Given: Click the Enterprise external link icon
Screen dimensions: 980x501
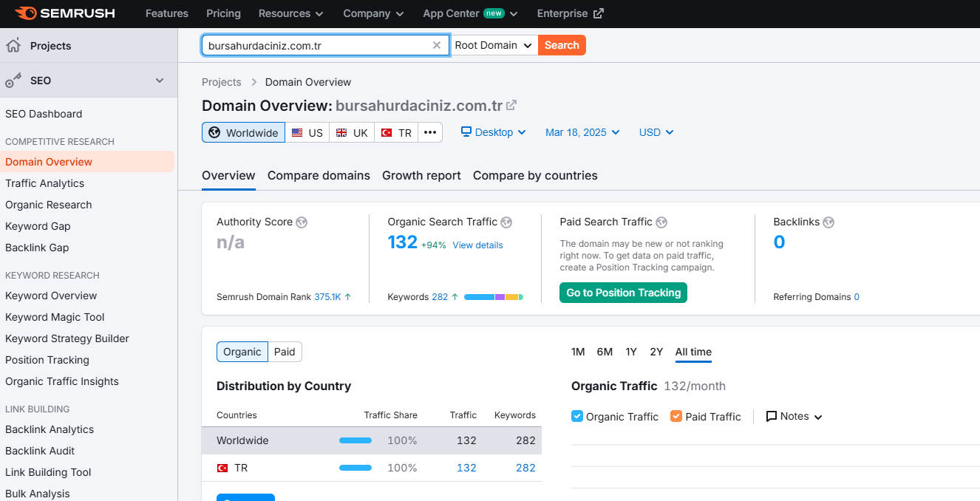Looking at the screenshot, I should pyautogui.click(x=599, y=13).
